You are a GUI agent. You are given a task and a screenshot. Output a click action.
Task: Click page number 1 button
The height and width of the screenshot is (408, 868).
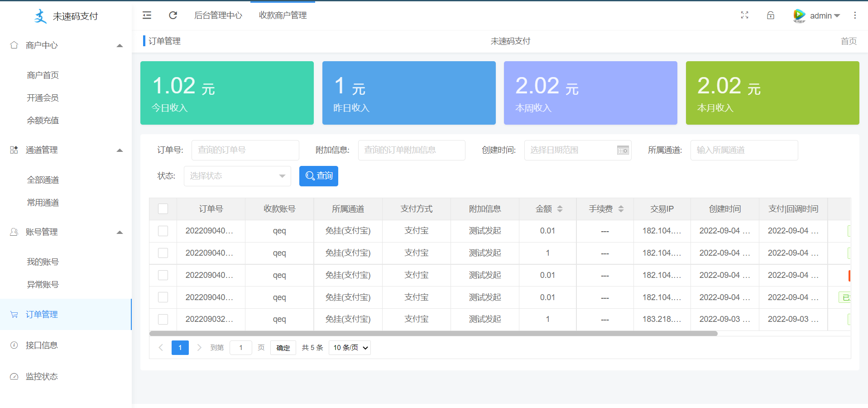pos(180,348)
